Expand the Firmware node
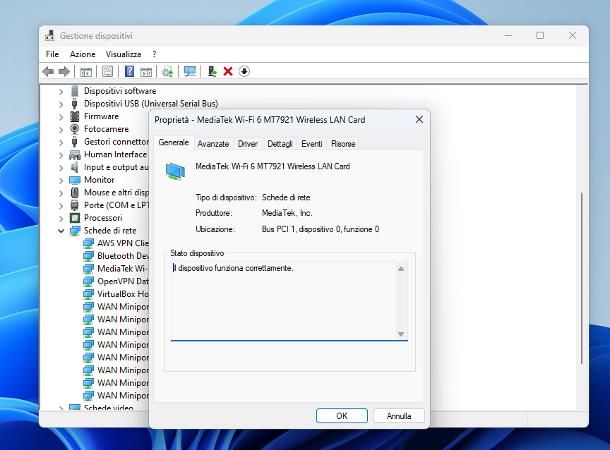Image resolution: width=610 pixels, height=450 pixels. click(x=61, y=117)
